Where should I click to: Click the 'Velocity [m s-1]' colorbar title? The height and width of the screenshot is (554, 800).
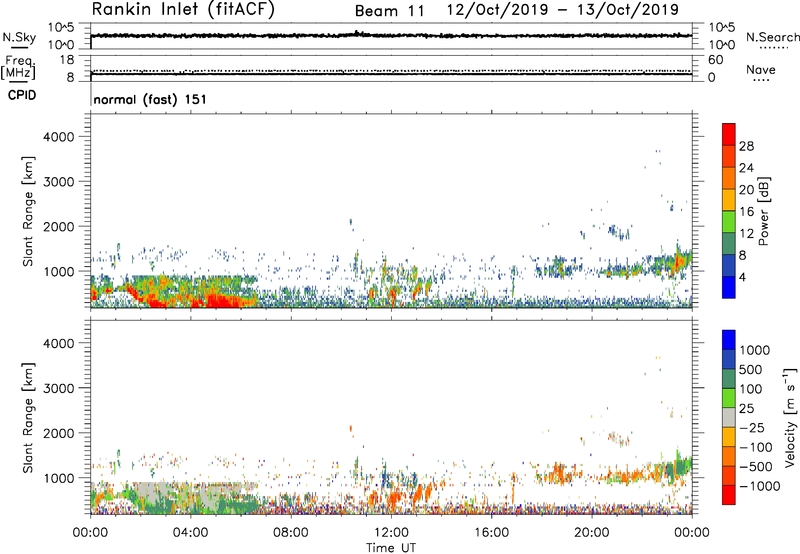(790, 417)
